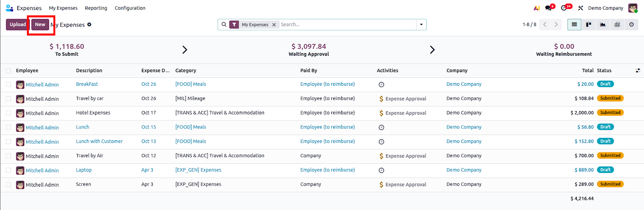Tick the Hotel Expenses row checkbox
The width and height of the screenshot is (644, 210).
click(8, 113)
